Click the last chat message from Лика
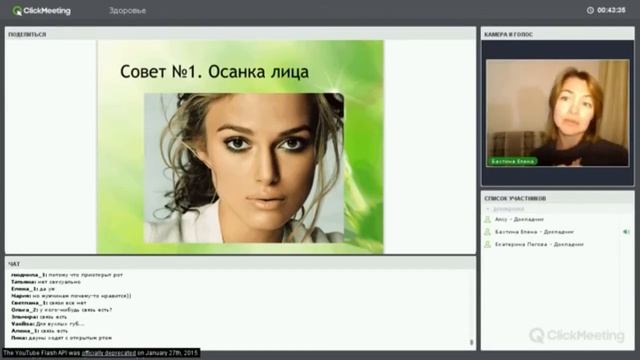 62,338
